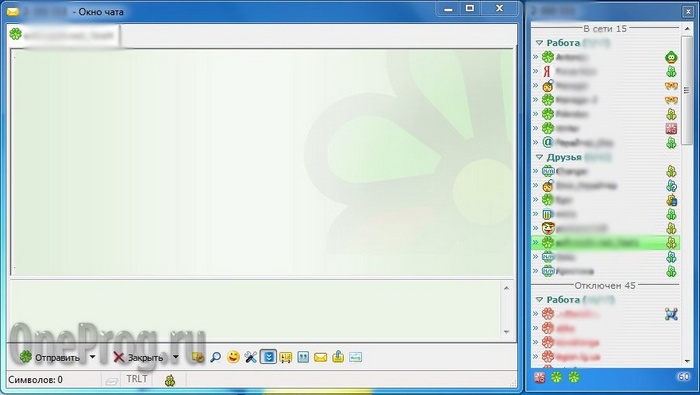This screenshot has width=700, height=395.
Task: Select the contact with Yandex Я icon
Action: [605, 71]
